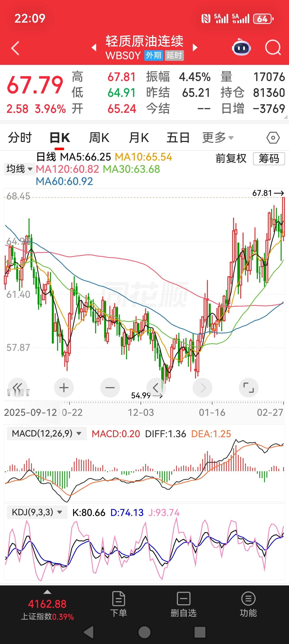Tap the J:93.74 value label
Screen dimensions: 289x644
164,513
